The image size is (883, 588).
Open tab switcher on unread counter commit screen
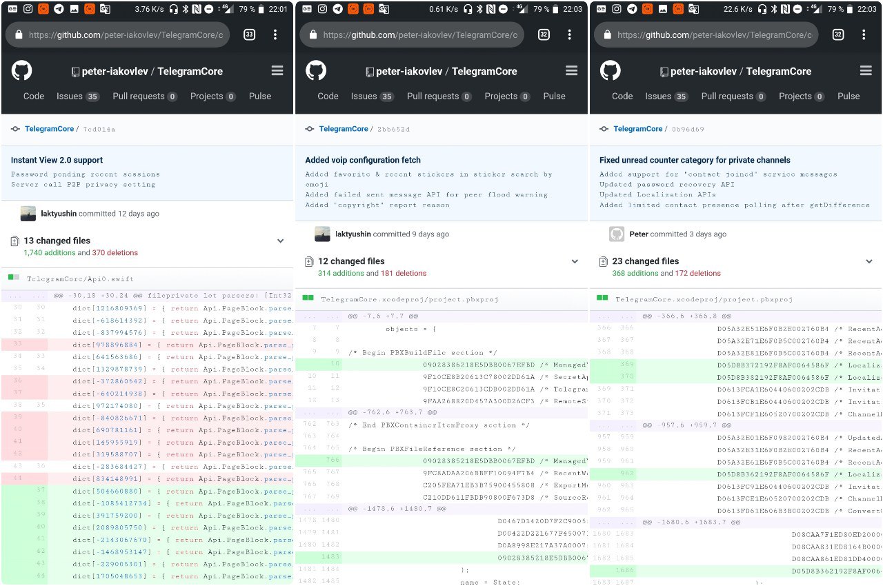point(838,34)
